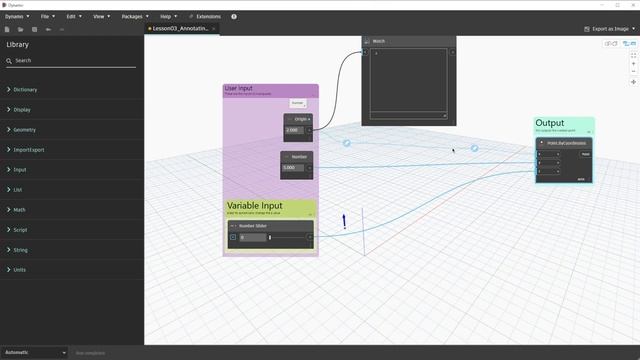This screenshot has width=640, height=360.
Task: Open the Dynamo menu
Action: [17, 17]
